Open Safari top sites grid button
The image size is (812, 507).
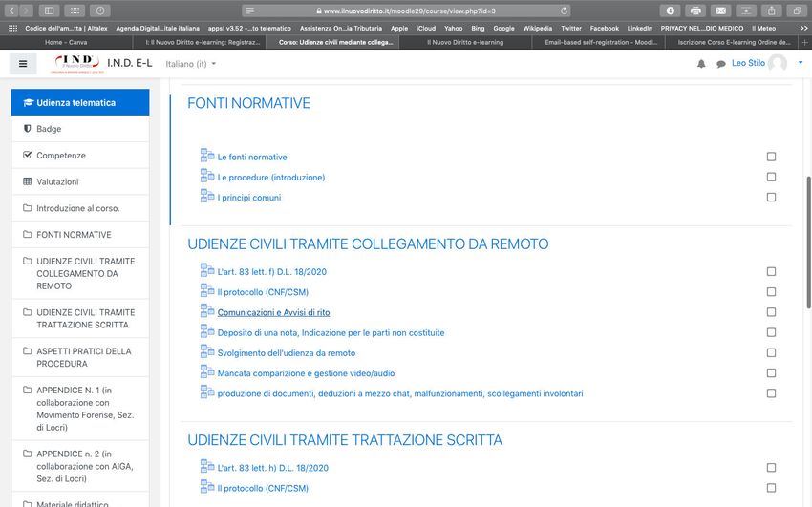(75, 11)
